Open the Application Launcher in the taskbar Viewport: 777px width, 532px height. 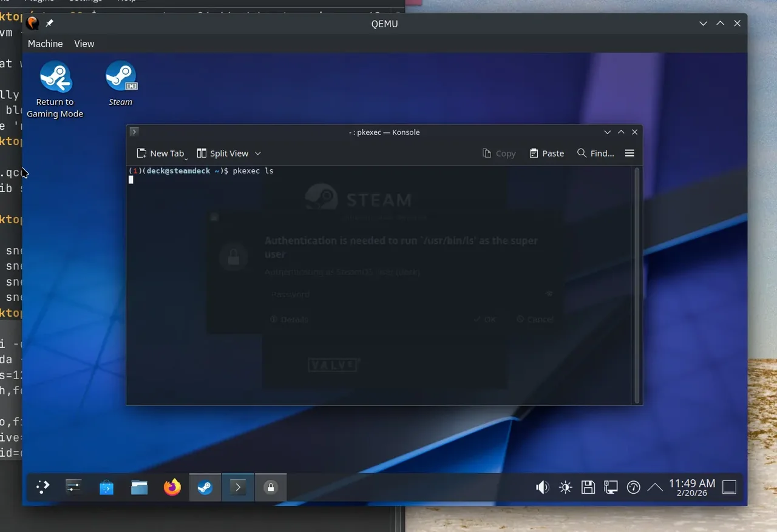tap(42, 487)
